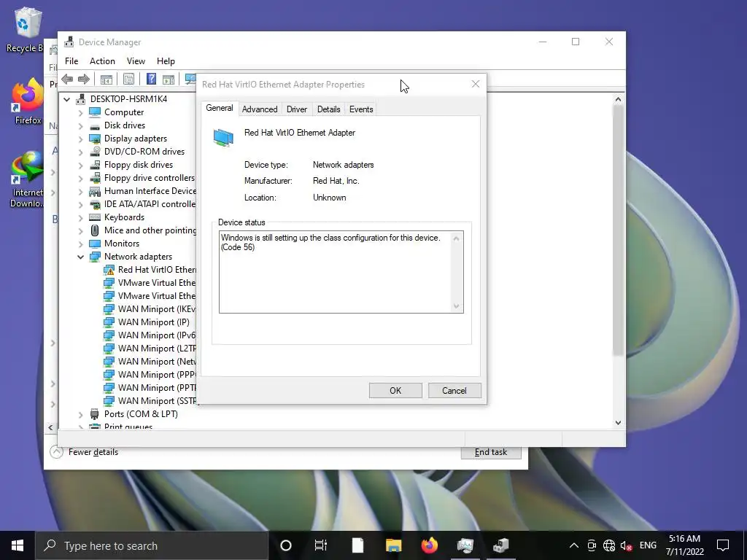Click the taskbar search box
This screenshot has width=747, height=560.
[x=152, y=545]
